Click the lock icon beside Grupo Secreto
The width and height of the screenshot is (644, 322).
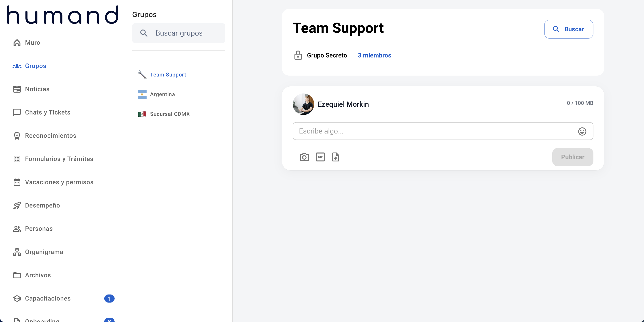(298, 55)
